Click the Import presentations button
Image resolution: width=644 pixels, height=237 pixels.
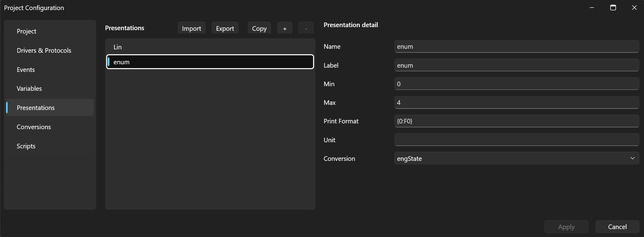(x=192, y=28)
